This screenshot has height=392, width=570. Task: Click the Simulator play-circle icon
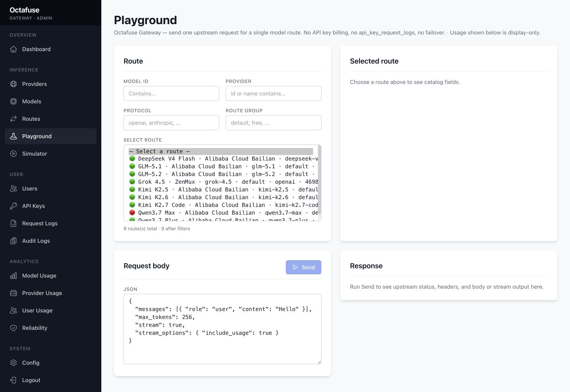coord(13,154)
